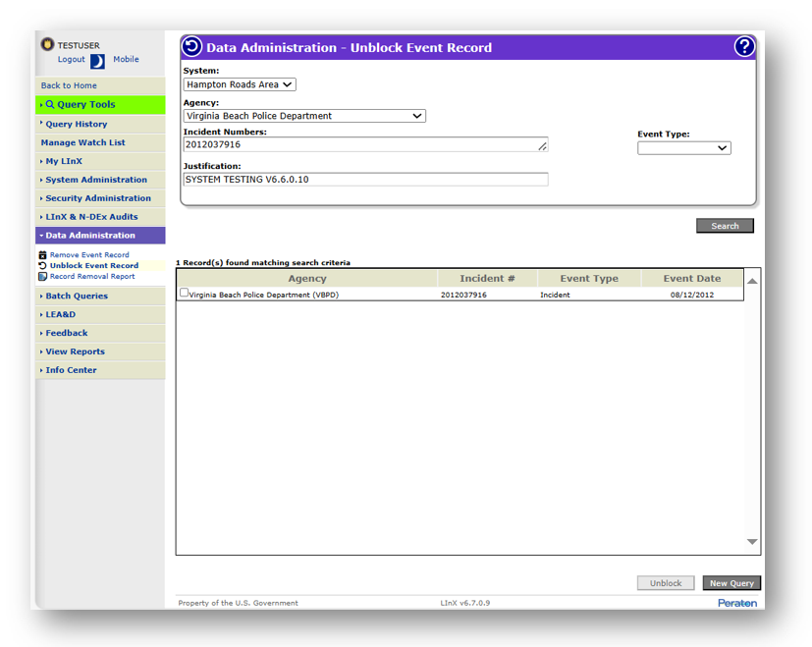Expand the System Administration menu

(96, 180)
